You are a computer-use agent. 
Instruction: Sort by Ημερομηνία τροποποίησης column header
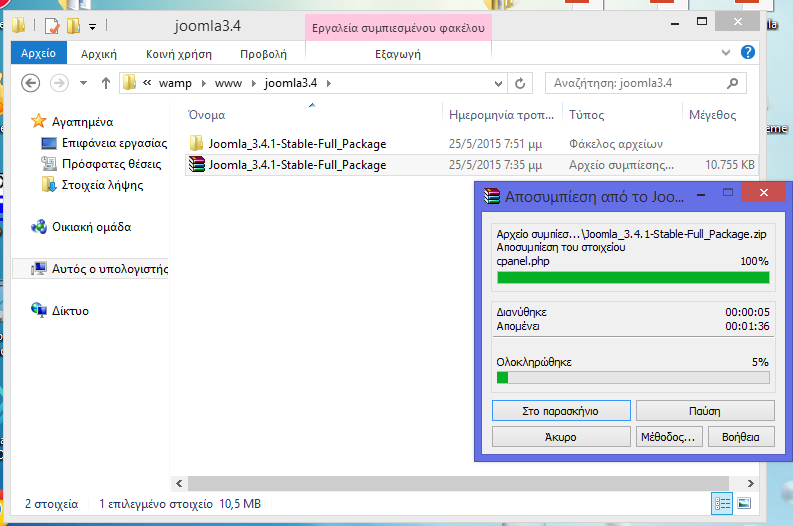click(501, 115)
